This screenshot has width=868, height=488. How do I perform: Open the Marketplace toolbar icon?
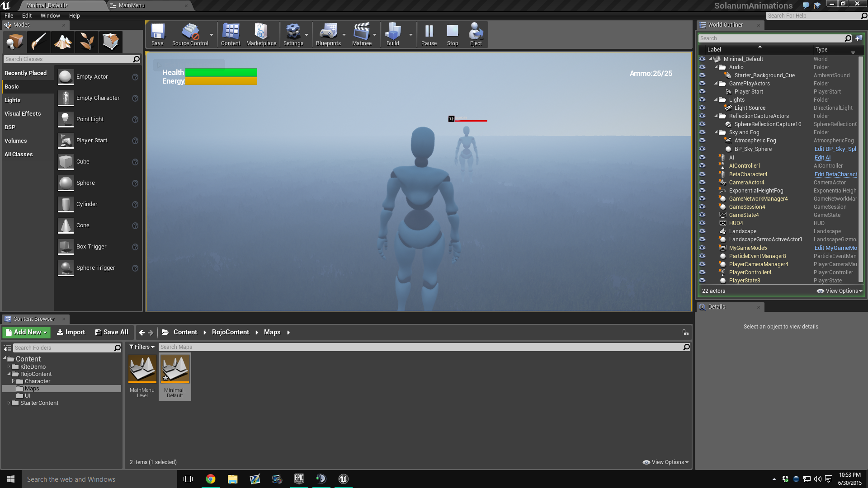[261, 35]
